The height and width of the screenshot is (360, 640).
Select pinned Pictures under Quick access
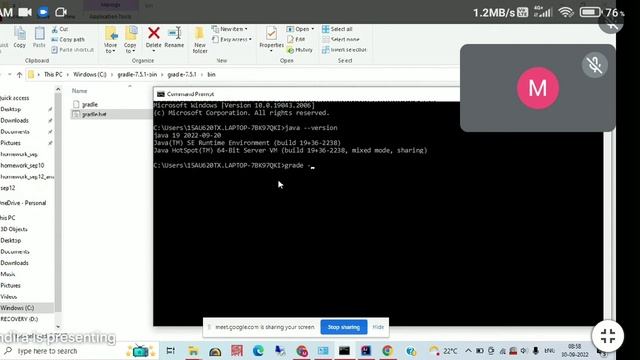click(11, 143)
